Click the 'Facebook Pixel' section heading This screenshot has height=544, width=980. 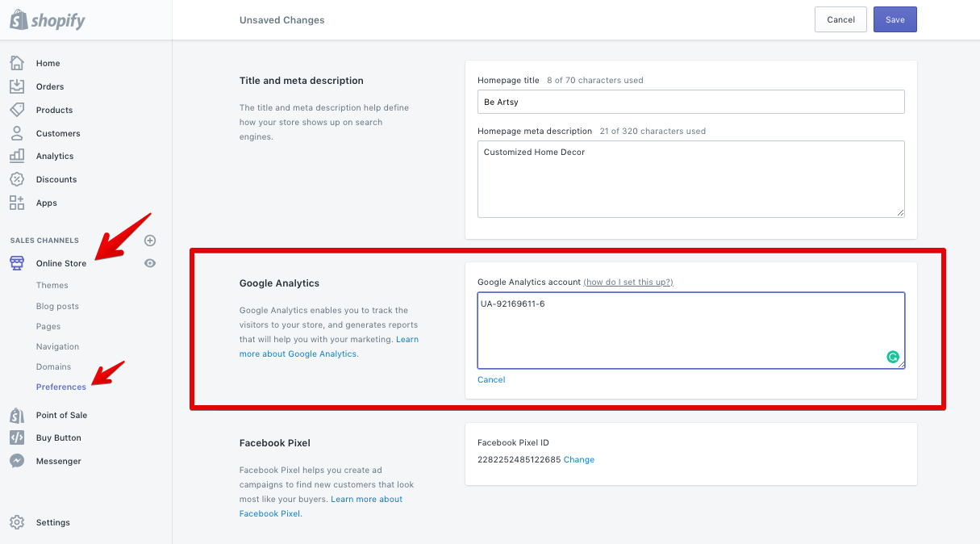point(275,443)
